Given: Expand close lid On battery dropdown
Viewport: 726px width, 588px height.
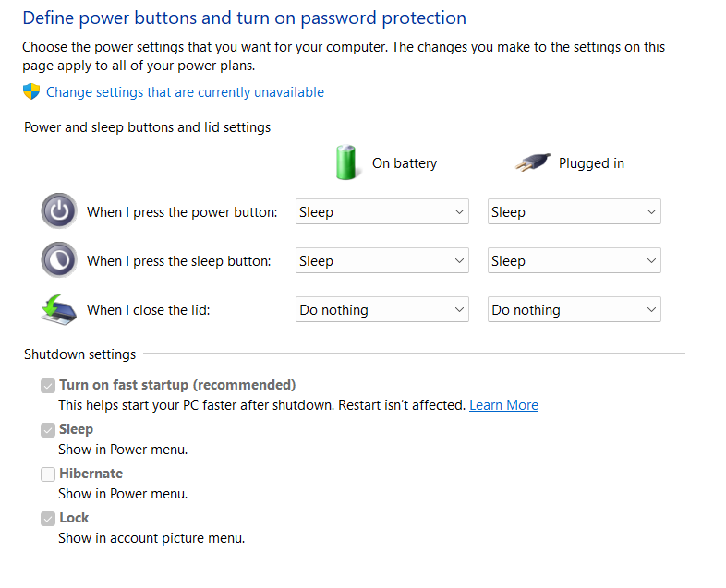Looking at the screenshot, I should point(382,310).
